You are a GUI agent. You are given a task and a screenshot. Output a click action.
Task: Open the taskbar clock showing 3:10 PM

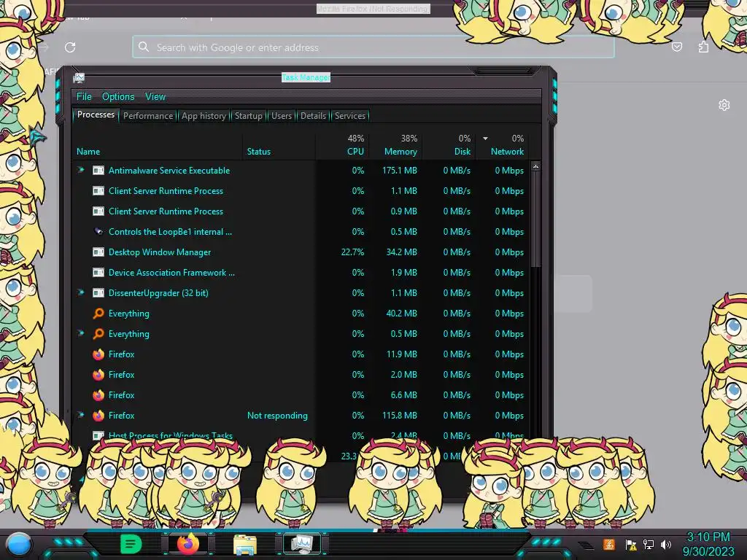708,544
